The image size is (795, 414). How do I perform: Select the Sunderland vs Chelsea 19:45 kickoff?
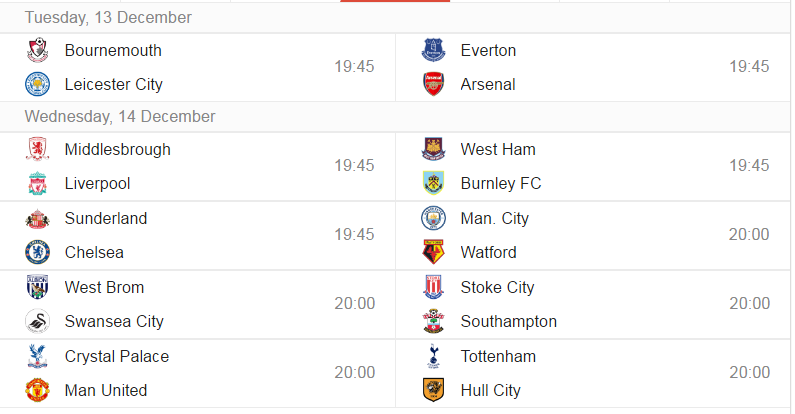tap(354, 235)
